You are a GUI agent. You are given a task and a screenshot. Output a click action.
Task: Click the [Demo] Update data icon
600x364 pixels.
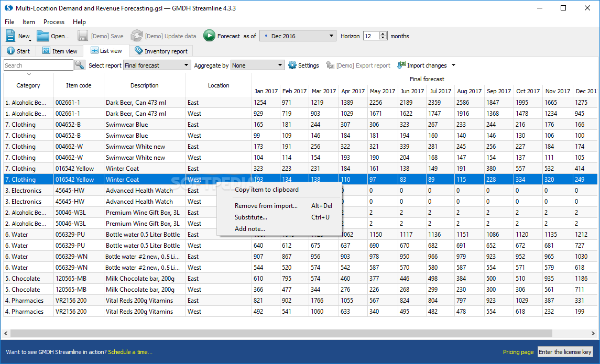[x=137, y=36]
